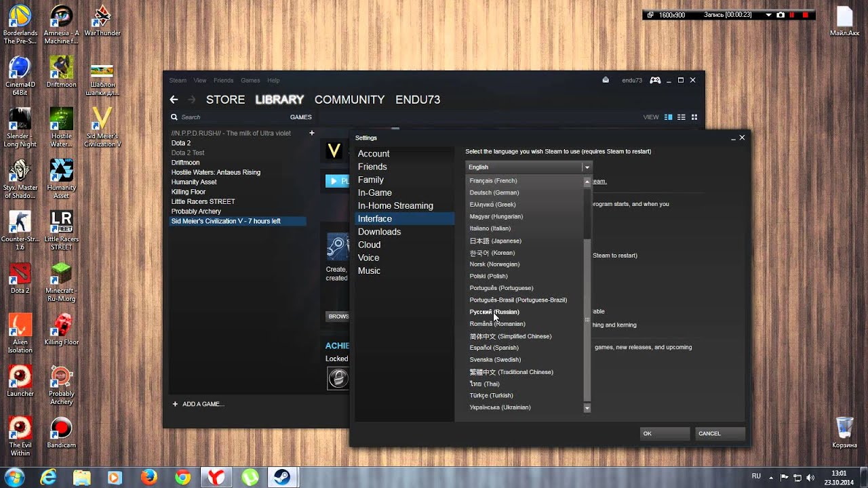This screenshot has height=488, width=868.
Task: Open the ENDU73 profile tab
Action: [418, 100]
